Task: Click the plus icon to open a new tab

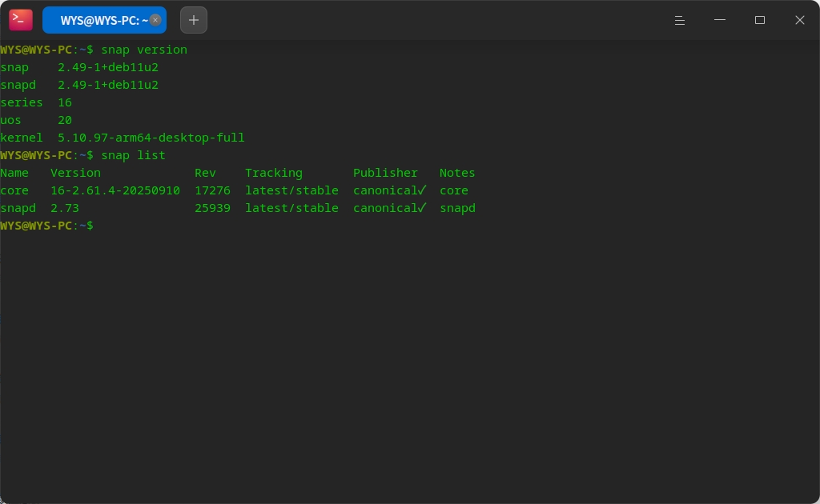Action: click(x=193, y=19)
